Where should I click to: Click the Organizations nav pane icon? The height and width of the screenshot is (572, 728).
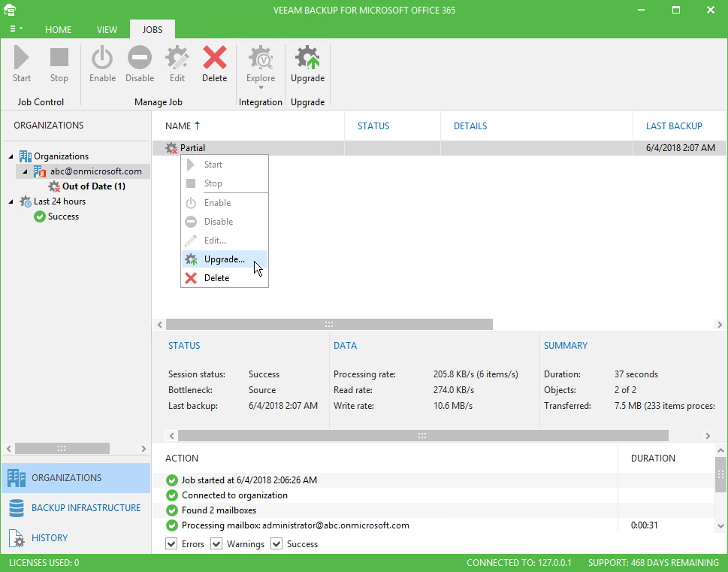click(x=17, y=478)
